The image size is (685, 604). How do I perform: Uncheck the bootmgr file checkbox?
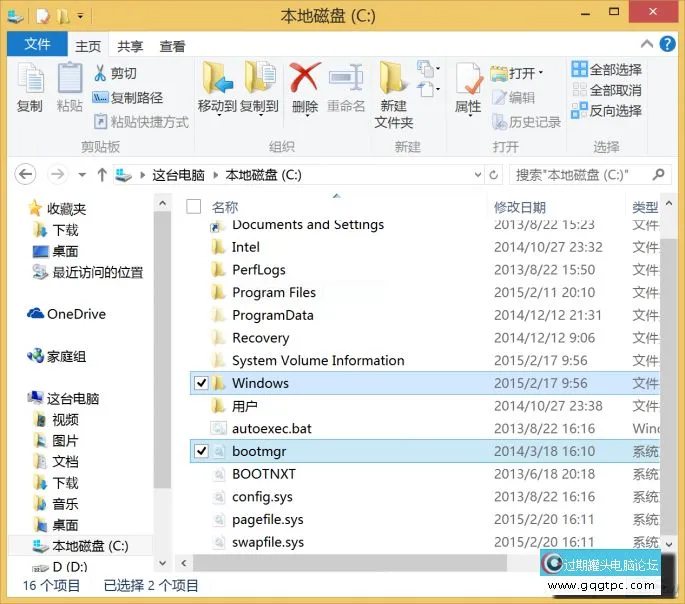pos(201,451)
